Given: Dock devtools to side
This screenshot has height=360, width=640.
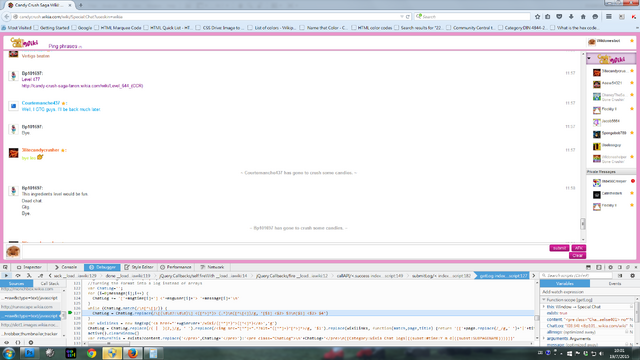Looking at the screenshot, I should click(x=620, y=267).
